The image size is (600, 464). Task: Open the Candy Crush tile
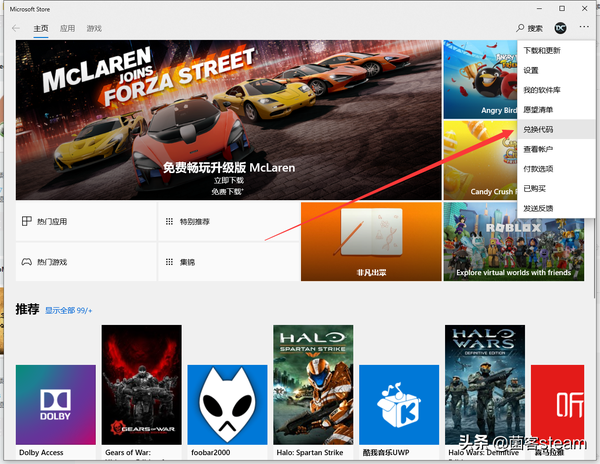(x=480, y=160)
